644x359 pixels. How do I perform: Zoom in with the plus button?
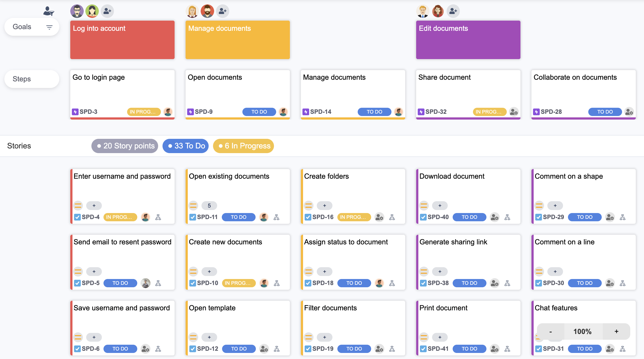tap(616, 332)
